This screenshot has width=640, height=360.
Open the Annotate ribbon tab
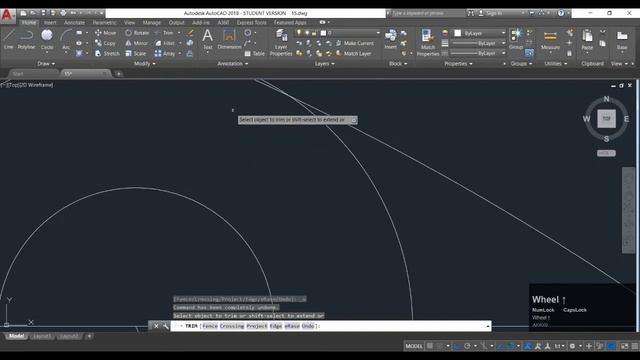point(74,22)
